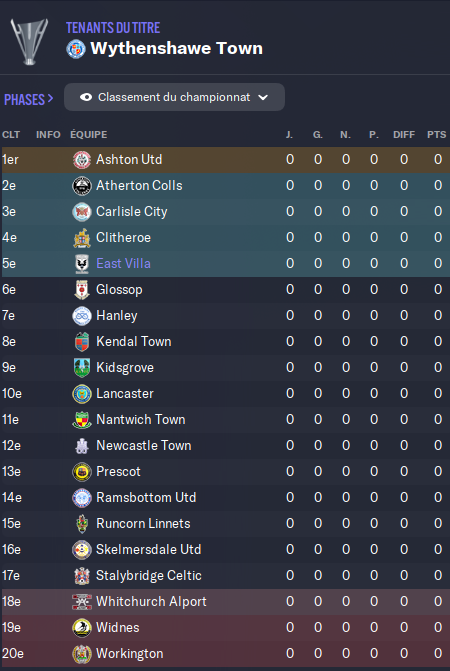Click Prescot club badge
This screenshot has height=671, width=450.
pyautogui.click(x=82, y=472)
